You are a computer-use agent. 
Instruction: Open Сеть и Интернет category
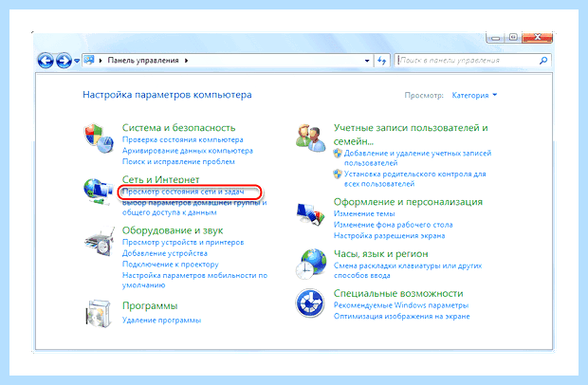point(160,179)
